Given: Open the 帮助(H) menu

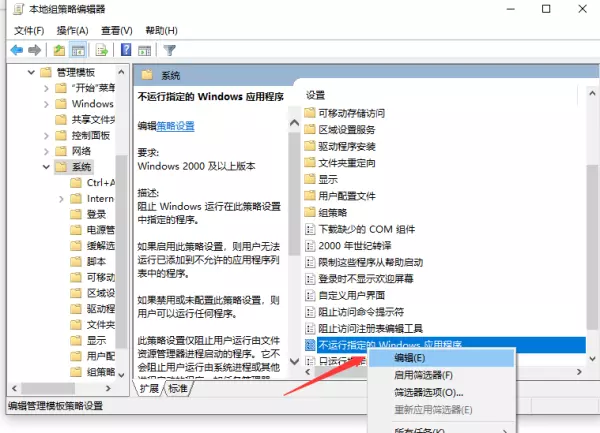Looking at the screenshot, I should 161,31.
